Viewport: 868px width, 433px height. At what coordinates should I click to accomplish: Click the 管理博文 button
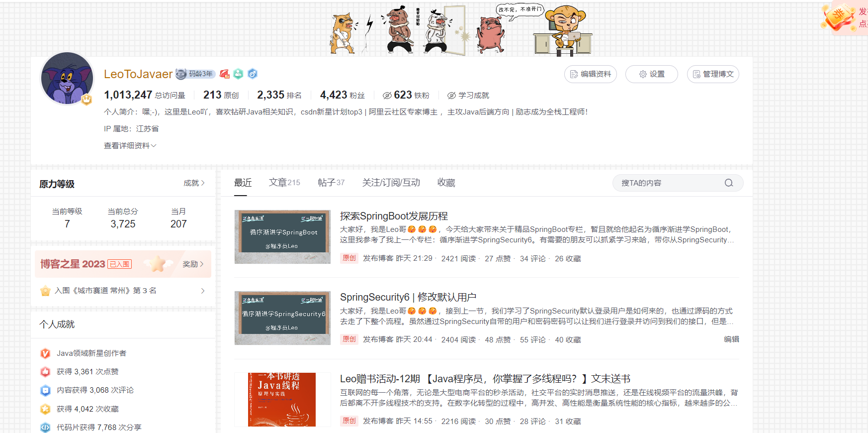[713, 74]
